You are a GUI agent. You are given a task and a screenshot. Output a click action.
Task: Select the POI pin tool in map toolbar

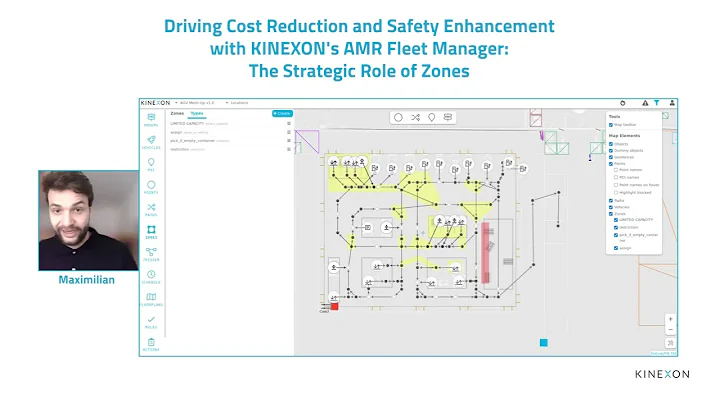point(432,118)
